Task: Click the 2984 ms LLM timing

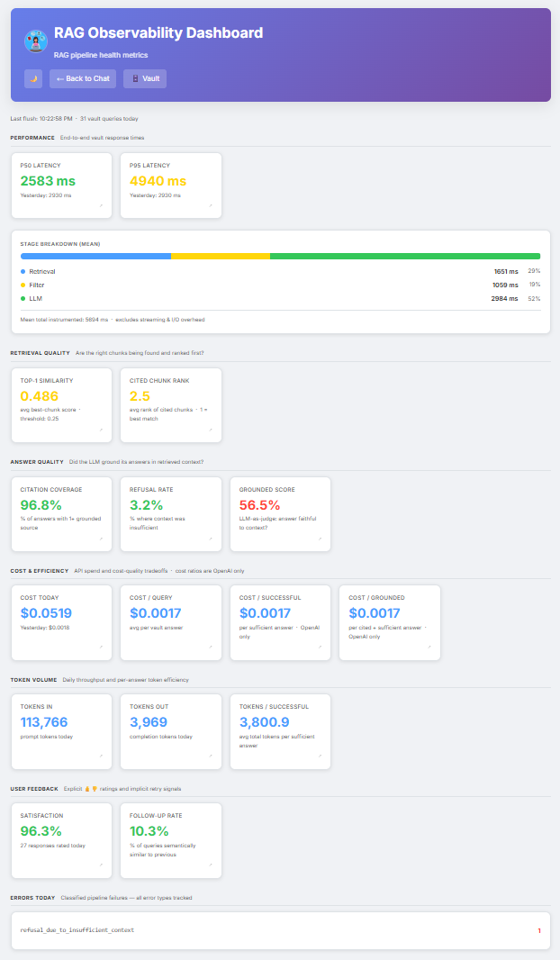Action: (505, 299)
